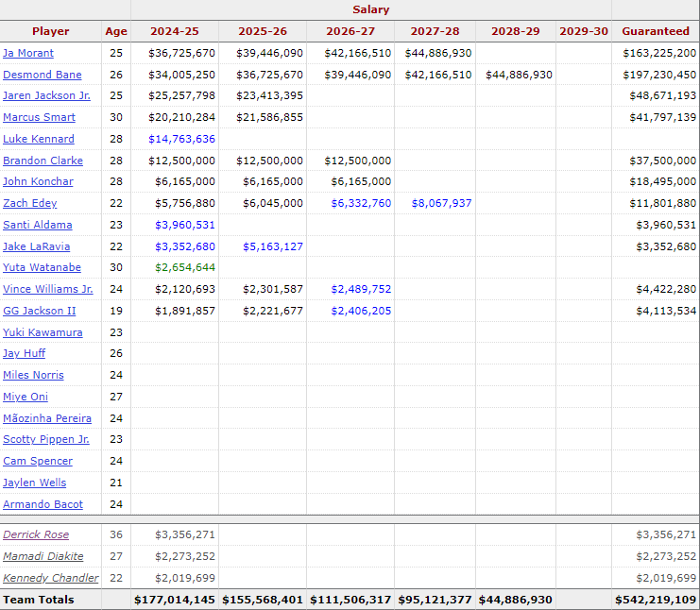Click Zach Edey's $6,332,760 2026-27 salary
The height and width of the screenshot is (610, 700).
(x=361, y=203)
